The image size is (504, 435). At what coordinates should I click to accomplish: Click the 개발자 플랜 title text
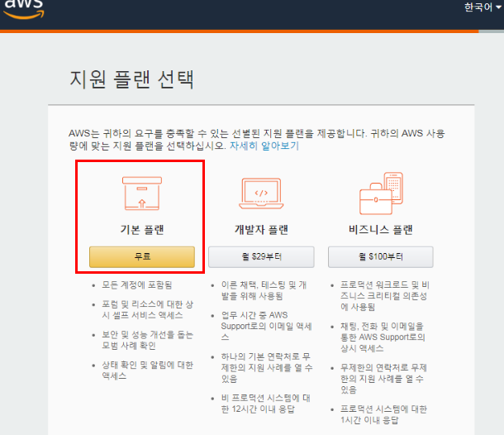tap(261, 230)
